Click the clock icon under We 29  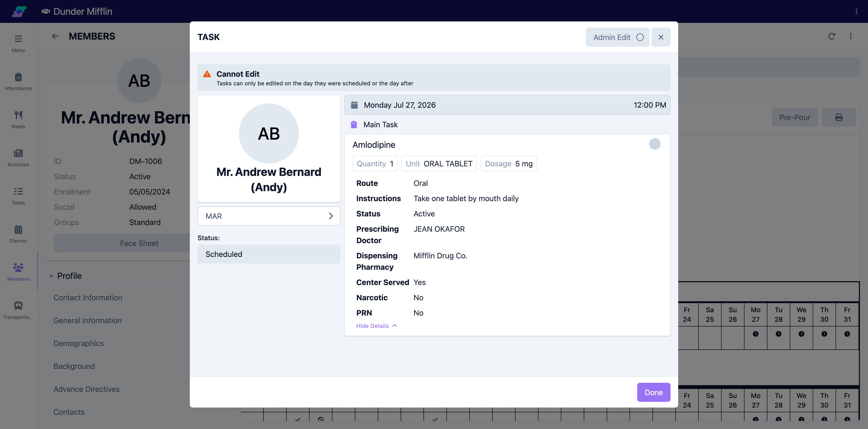pyautogui.click(x=801, y=334)
